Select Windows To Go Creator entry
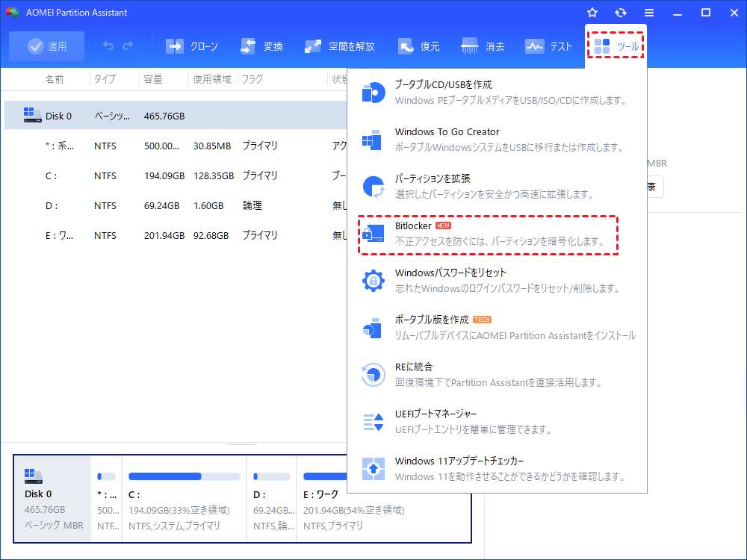747x560 pixels. point(497,140)
